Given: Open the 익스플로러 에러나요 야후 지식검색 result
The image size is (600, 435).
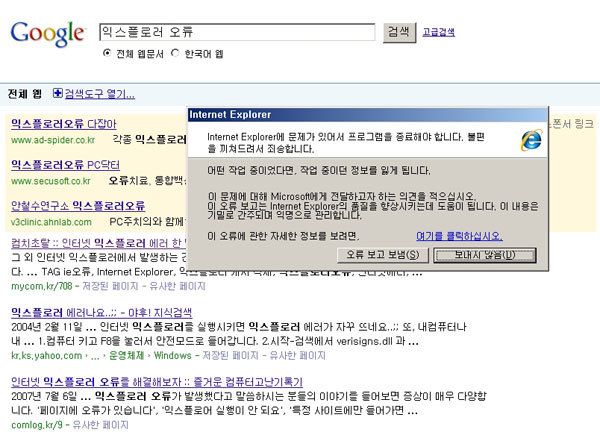Looking at the screenshot, I should click(x=101, y=313).
